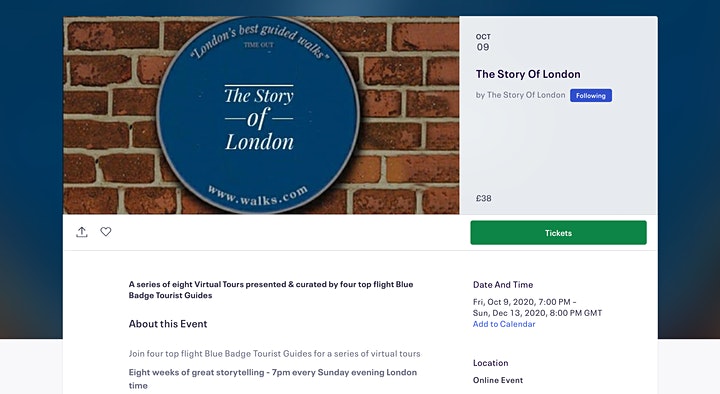Screen dimensions: 720x394
Task: Click the eight Virtual Tours summary text
Action: point(271,290)
